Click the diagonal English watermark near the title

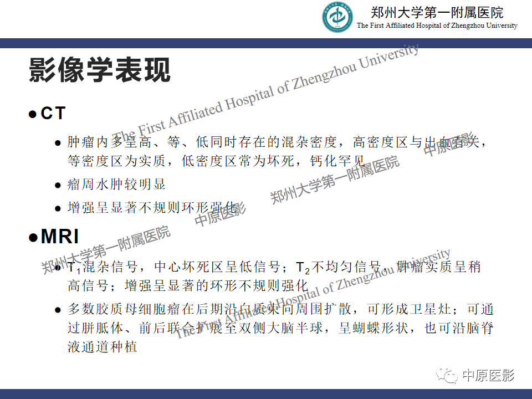[265, 93]
